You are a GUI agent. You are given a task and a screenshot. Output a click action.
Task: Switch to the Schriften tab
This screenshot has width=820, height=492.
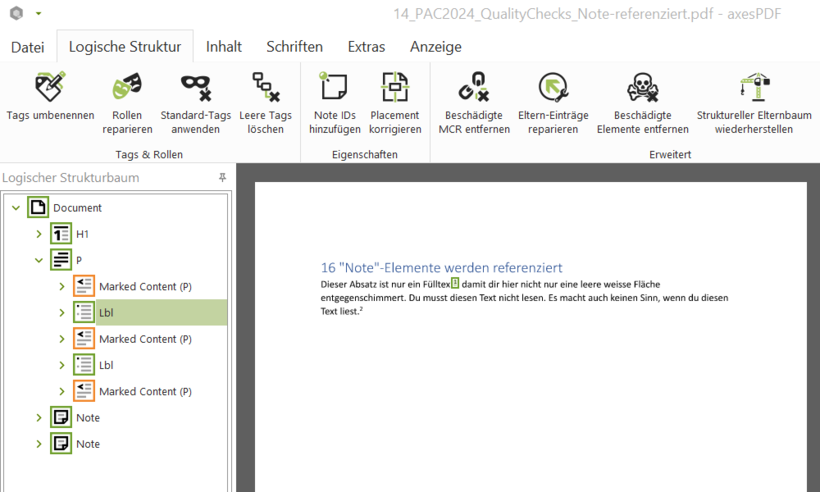coord(294,47)
